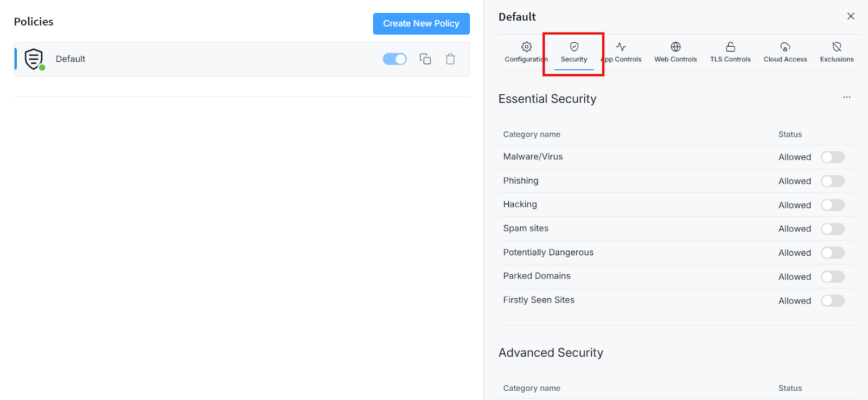Open the Essential Security three-dots menu
The image size is (868, 400).
coord(847,97)
